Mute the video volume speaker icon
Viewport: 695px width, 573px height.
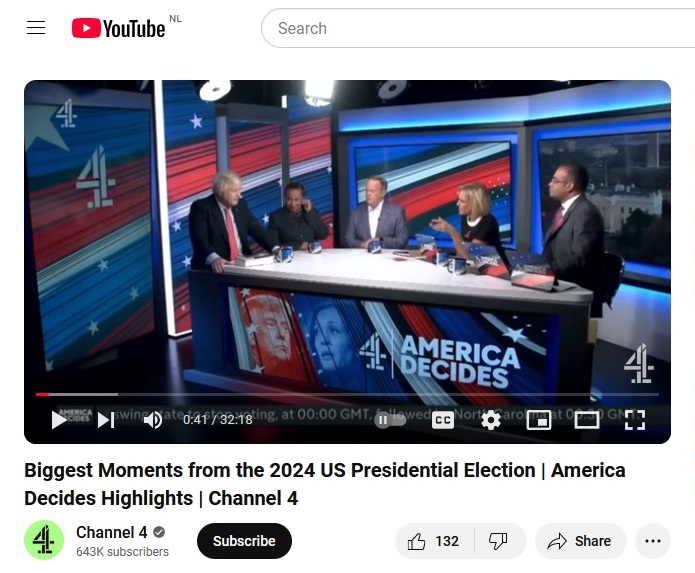[x=153, y=420]
